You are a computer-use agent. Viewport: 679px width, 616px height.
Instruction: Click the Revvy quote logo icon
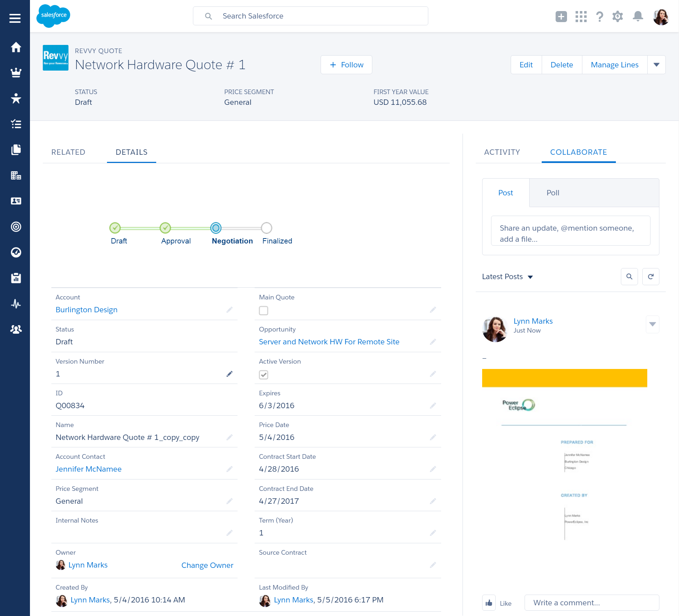tap(56, 58)
